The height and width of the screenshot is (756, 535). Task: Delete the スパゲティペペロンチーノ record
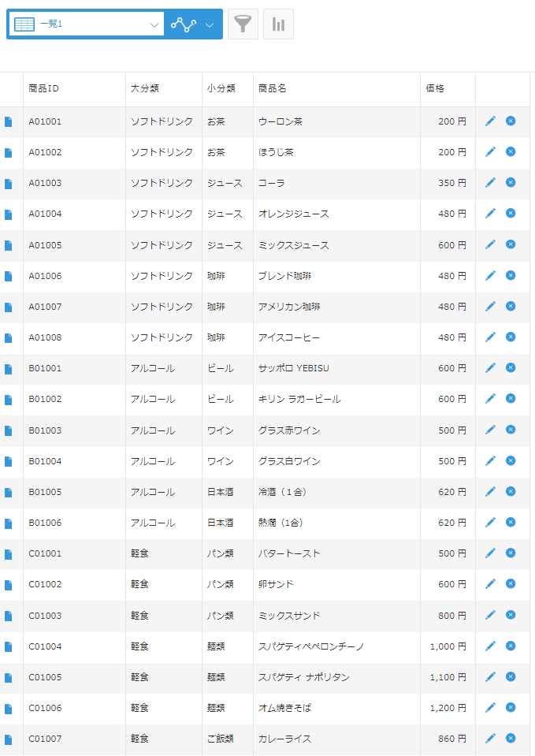[511, 646]
